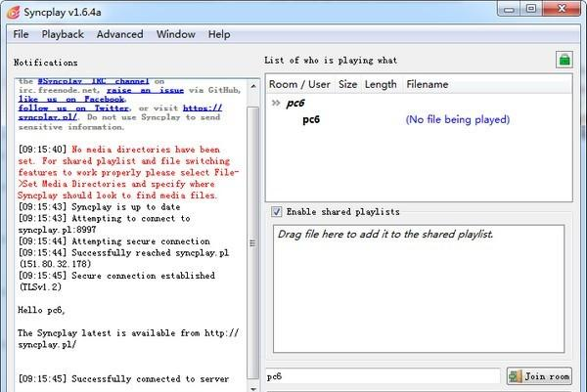This screenshot has height=392, width=587.
Task: Click the Filename column header
Action: (x=428, y=85)
